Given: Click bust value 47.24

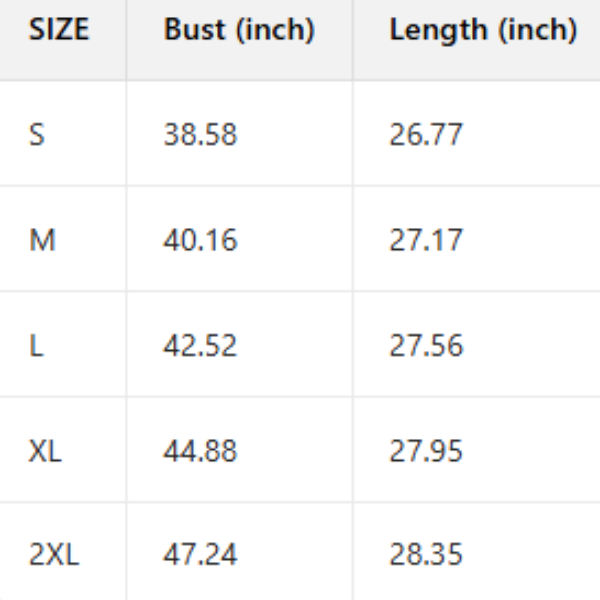Looking at the screenshot, I should pos(200,555).
